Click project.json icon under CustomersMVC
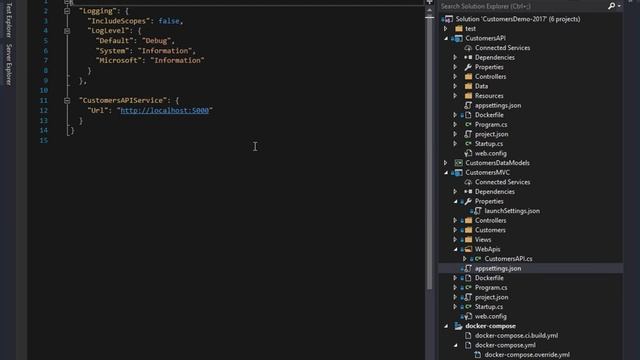The height and width of the screenshot is (360, 640). click(x=468, y=297)
